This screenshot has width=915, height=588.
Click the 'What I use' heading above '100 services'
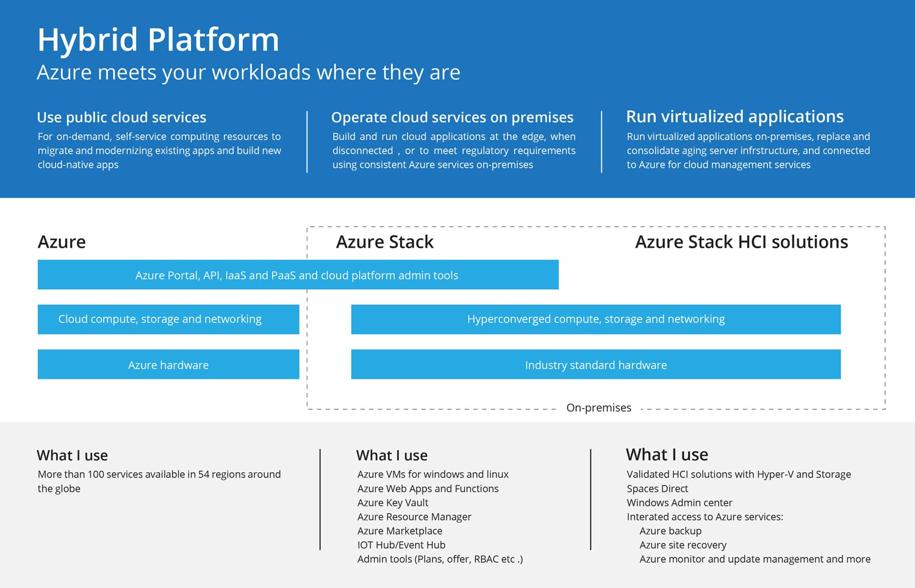point(72,456)
